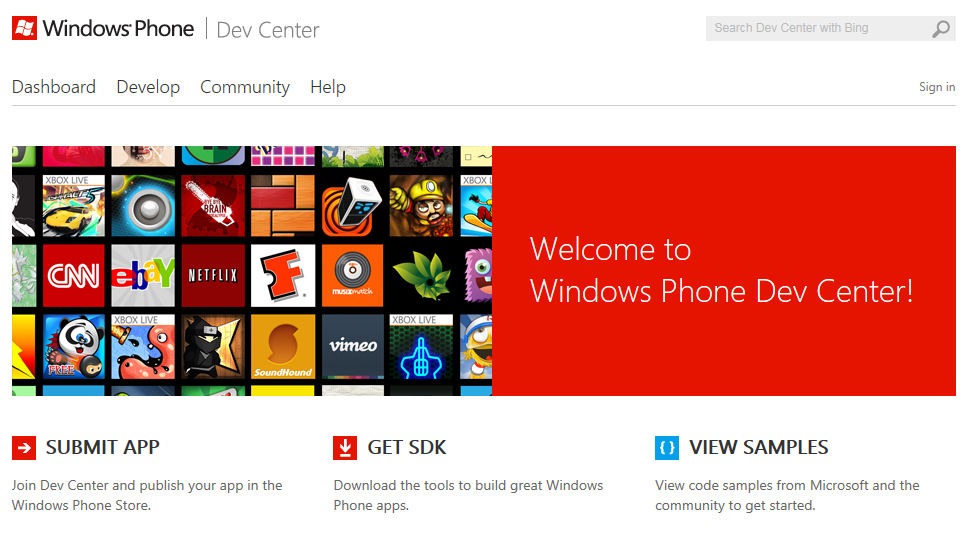Click the red Welcome banner panel
970x547 pixels.
(x=724, y=271)
